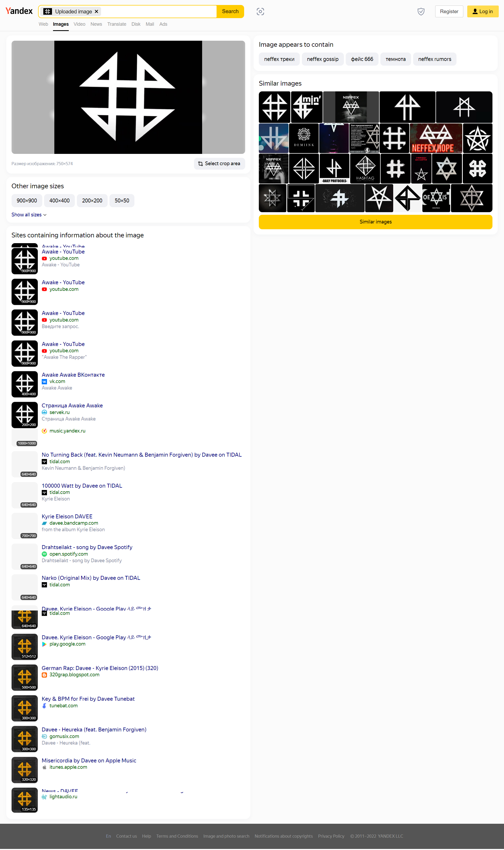Open Terms and Conditions footer link
Screen dimensions: 504x850
click(x=177, y=836)
